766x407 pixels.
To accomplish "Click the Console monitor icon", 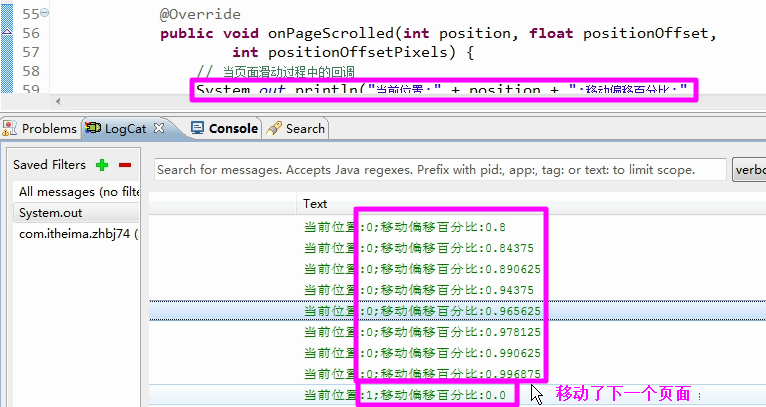I will (x=197, y=128).
